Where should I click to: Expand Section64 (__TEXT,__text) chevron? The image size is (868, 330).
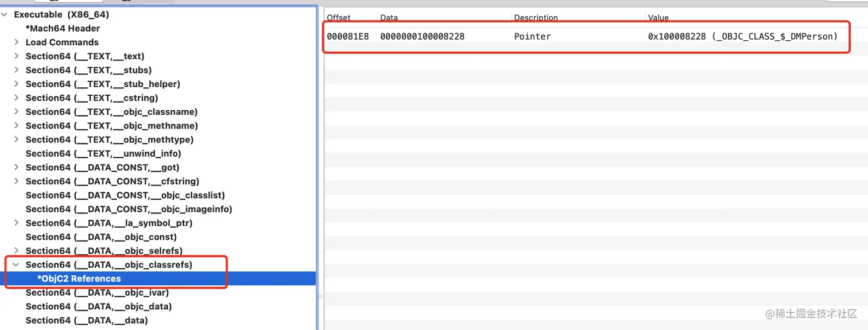(17, 56)
